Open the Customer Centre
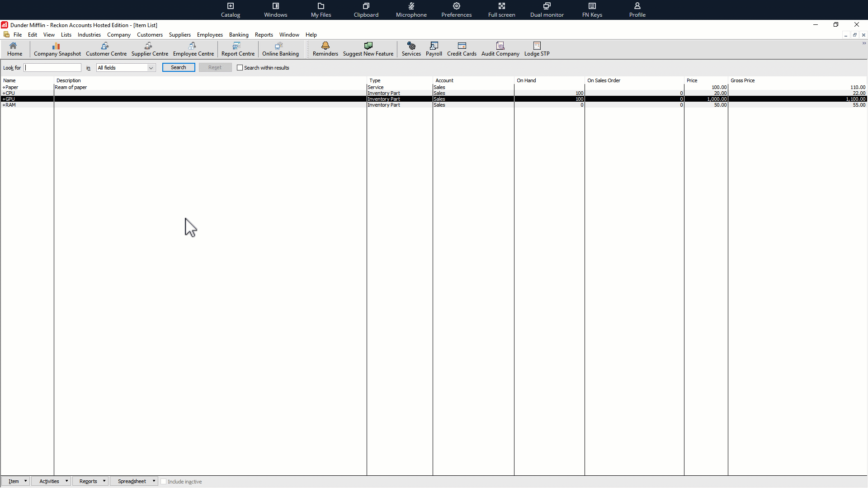 click(106, 49)
